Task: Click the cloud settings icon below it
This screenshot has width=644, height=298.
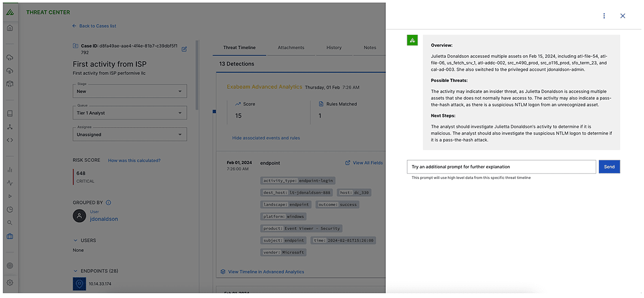Action: [x=10, y=71]
